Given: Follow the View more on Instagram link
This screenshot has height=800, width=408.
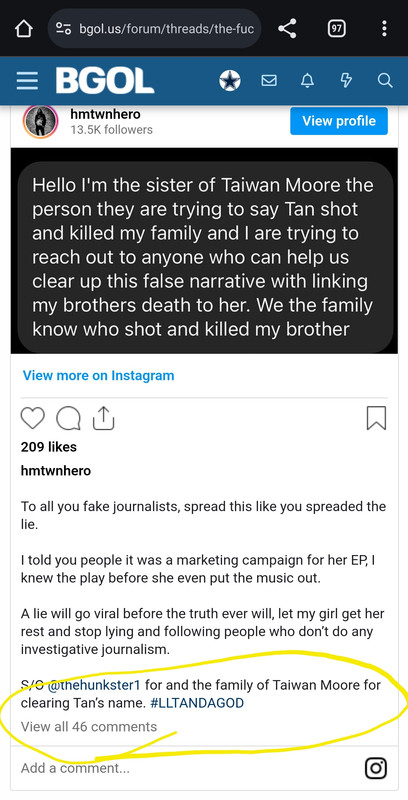Looking at the screenshot, I should pyautogui.click(x=98, y=376).
